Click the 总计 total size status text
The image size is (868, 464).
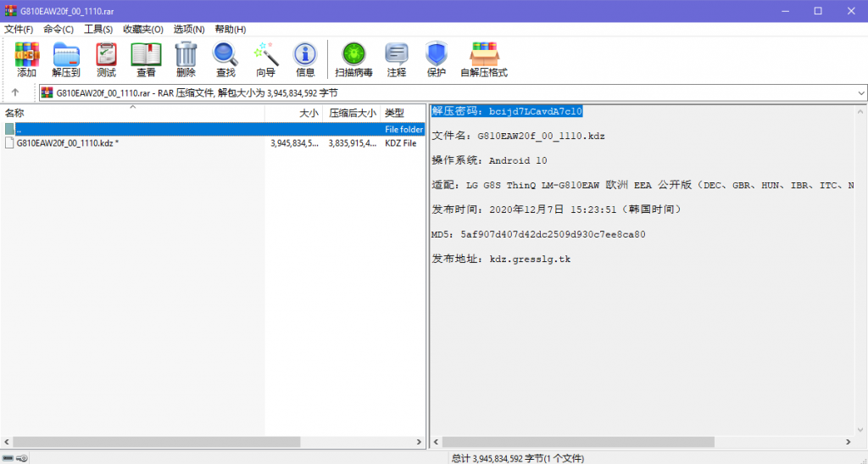point(518,458)
